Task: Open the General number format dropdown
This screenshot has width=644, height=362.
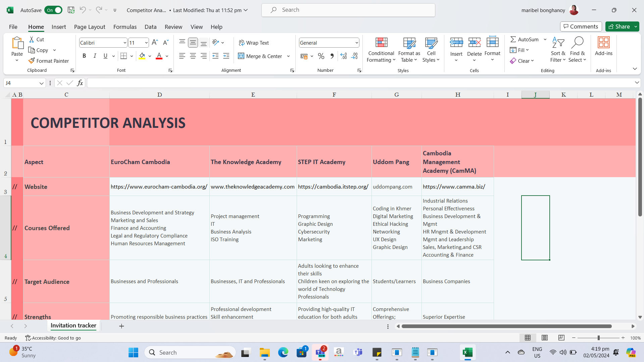Action: [x=356, y=43]
